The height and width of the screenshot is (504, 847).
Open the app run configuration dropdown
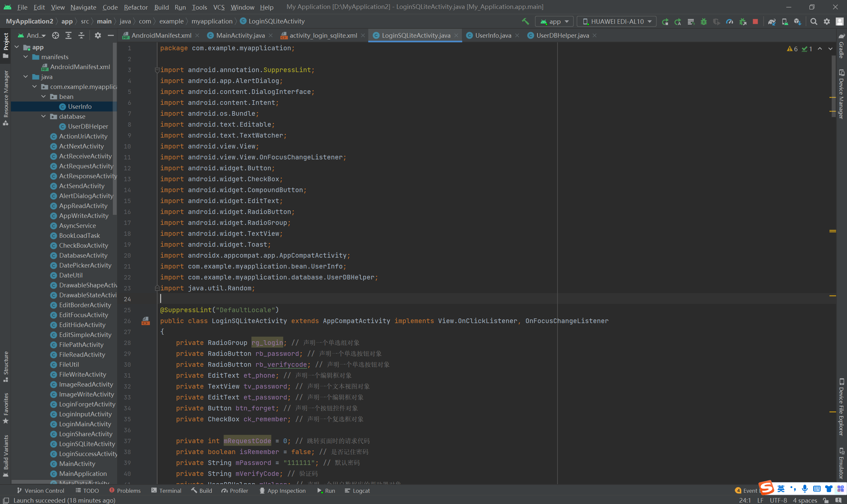(x=555, y=21)
